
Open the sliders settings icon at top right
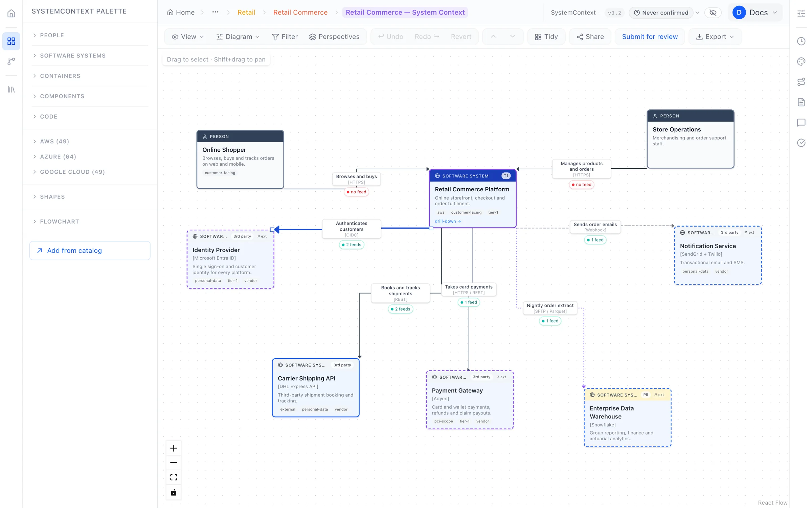[x=801, y=14]
